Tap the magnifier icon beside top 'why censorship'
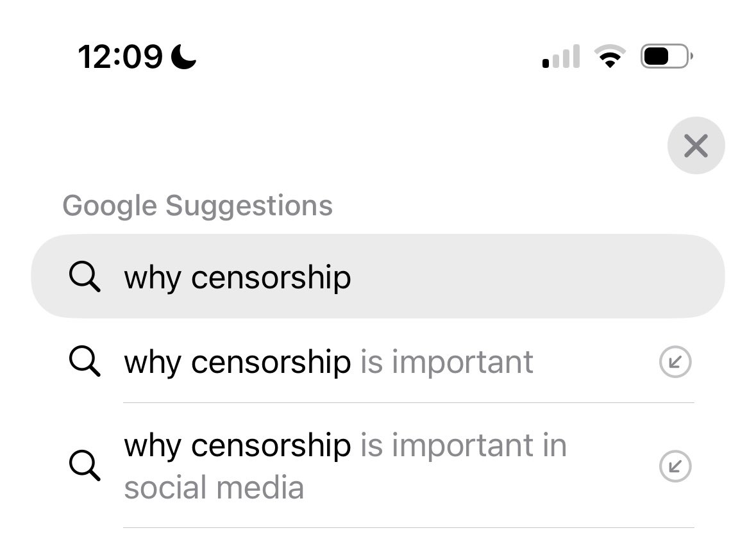Viewport: 756px width, 544px height. pyautogui.click(x=84, y=277)
